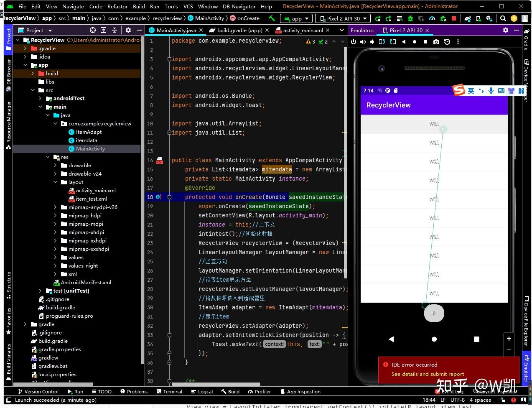Collapse the Project panel with hide icon

[139, 30]
